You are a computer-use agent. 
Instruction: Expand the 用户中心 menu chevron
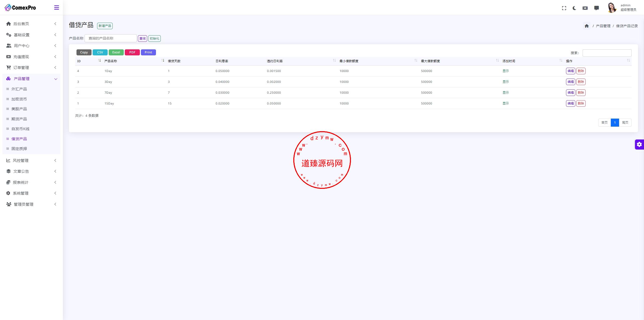(55, 46)
